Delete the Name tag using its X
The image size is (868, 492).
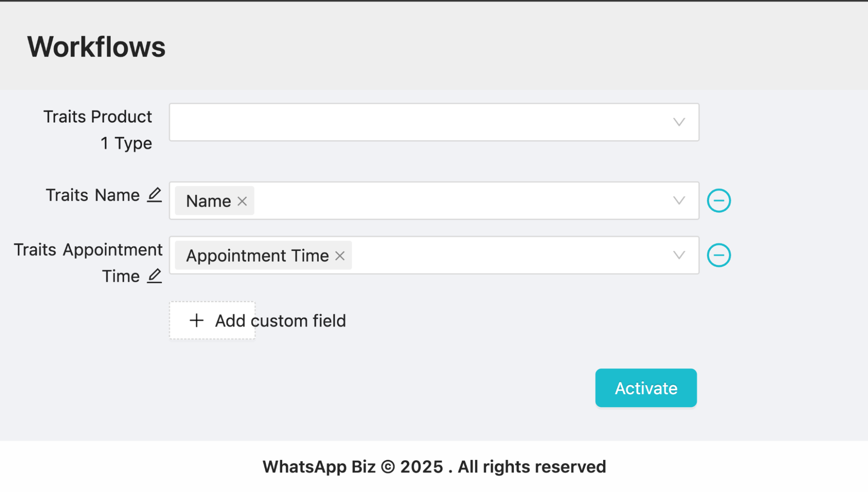pos(242,201)
